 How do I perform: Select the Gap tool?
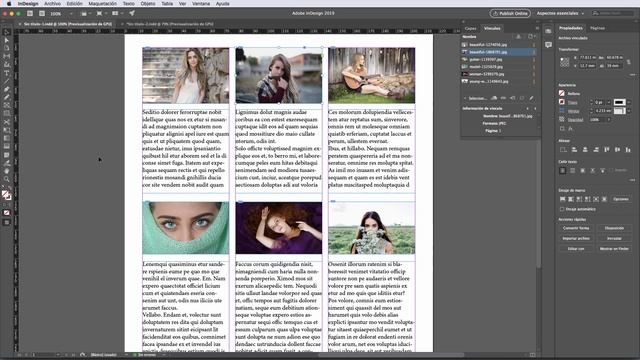point(6,56)
